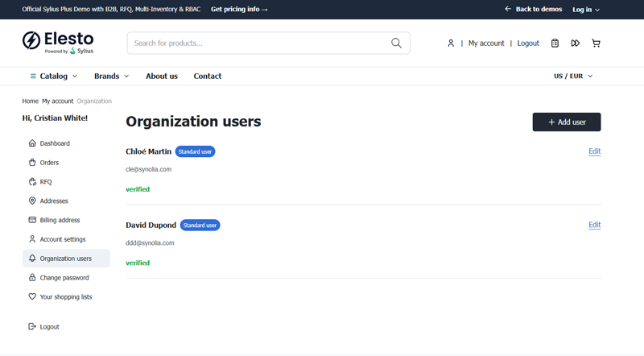Open Dashboard from the sidebar
The image size is (644, 356).
coord(55,143)
